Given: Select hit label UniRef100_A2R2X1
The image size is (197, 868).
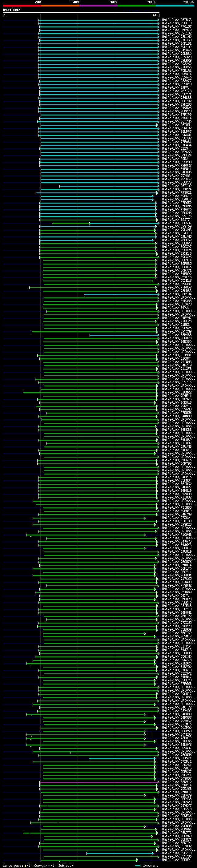Looking at the screenshot, I should click(176, 765).
